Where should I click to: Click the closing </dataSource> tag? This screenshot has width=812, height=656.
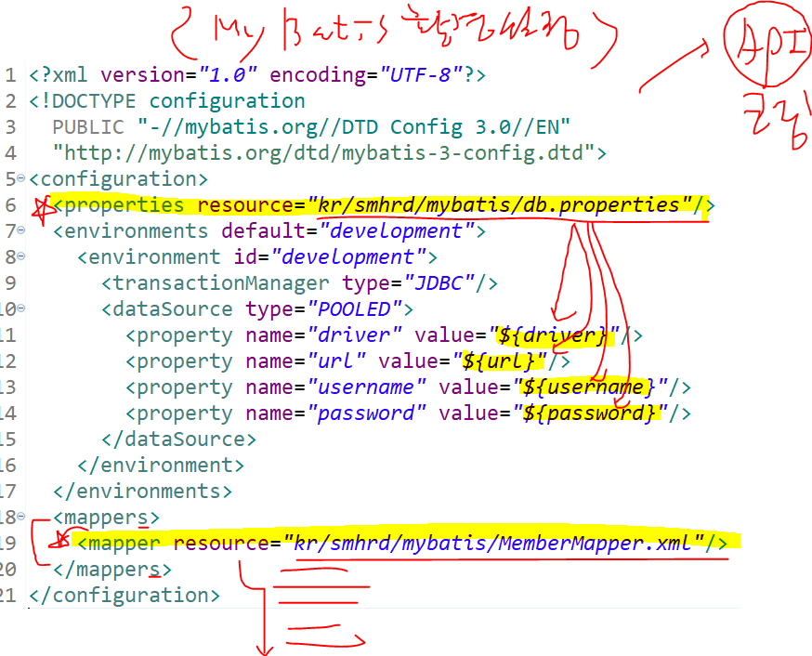[178, 440]
